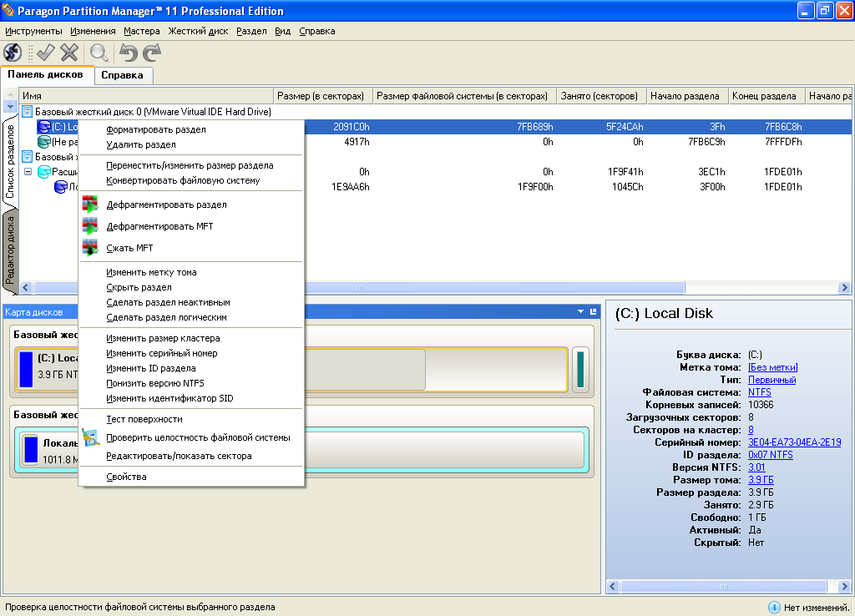Click the Сжать MFT icon in menu
This screenshot has height=616, width=855.
tap(90, 248)
